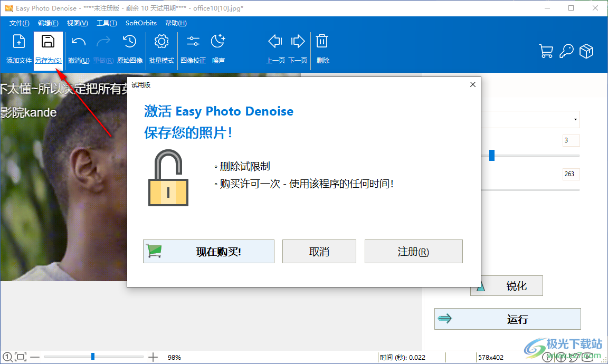Image resolution: width=608 pixels, height=364 pixels.
Task: Click the 578x402 dimensions text
Action: pyautogui.click(x=490, y=358)
